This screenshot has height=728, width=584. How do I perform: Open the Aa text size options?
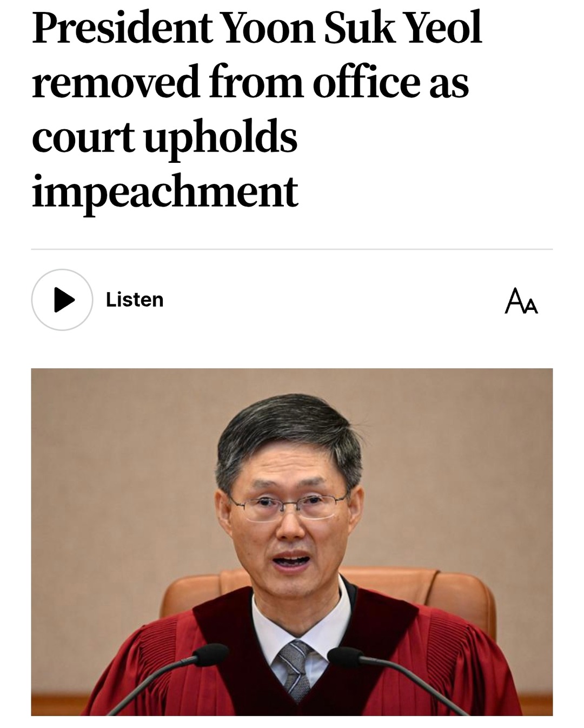521,301
